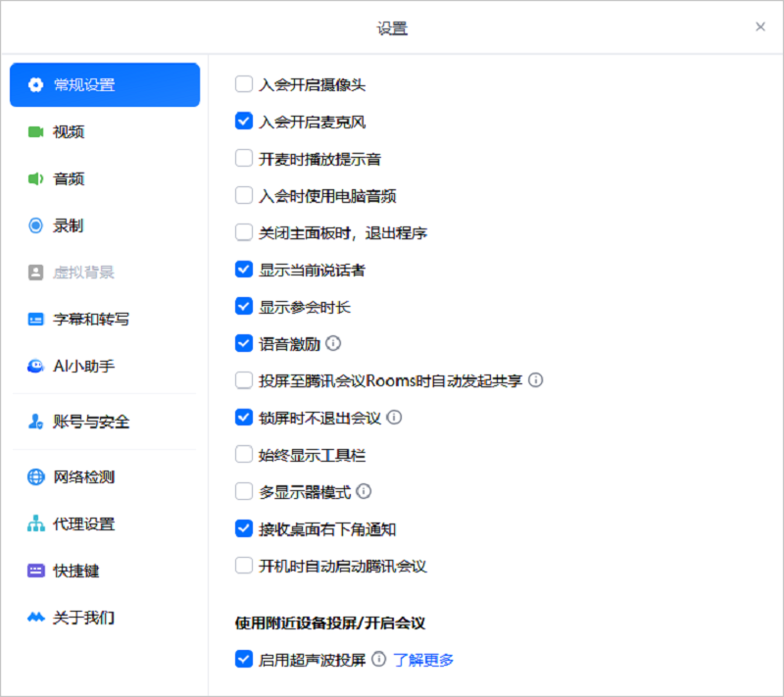Enable 多显示器模式 (multi-monitor mode)
This screenshot has height=697, width=784.
[x=243, y=491]
